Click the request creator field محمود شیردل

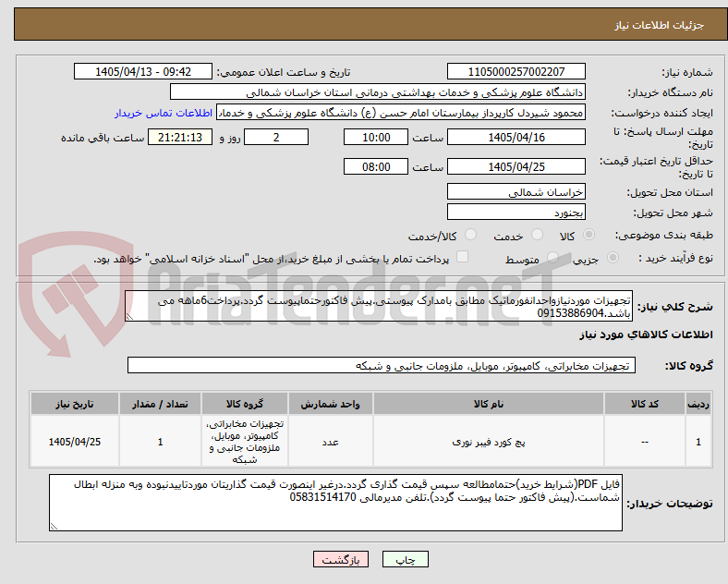tap(401, 113)
